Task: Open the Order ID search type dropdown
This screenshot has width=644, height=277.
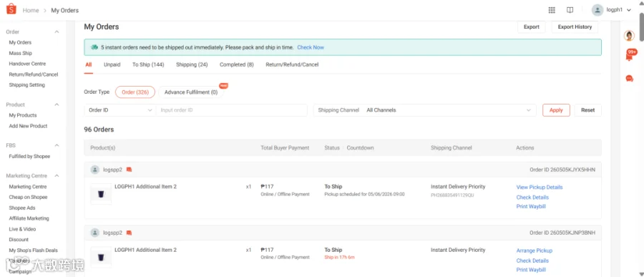Action: (120, 110)
